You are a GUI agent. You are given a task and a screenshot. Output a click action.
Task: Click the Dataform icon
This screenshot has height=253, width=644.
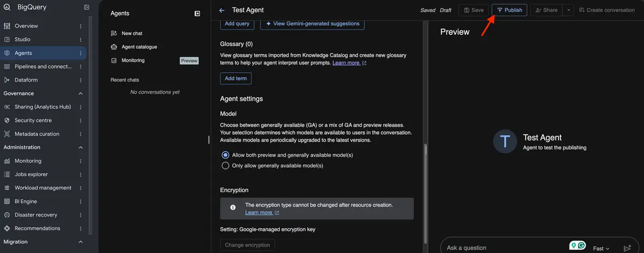tap(7, 80)
